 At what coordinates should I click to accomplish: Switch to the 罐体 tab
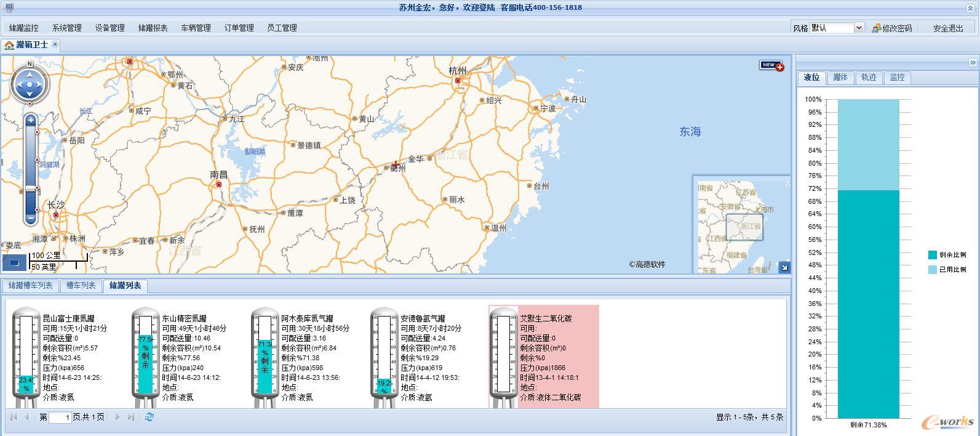click(840, 78)
